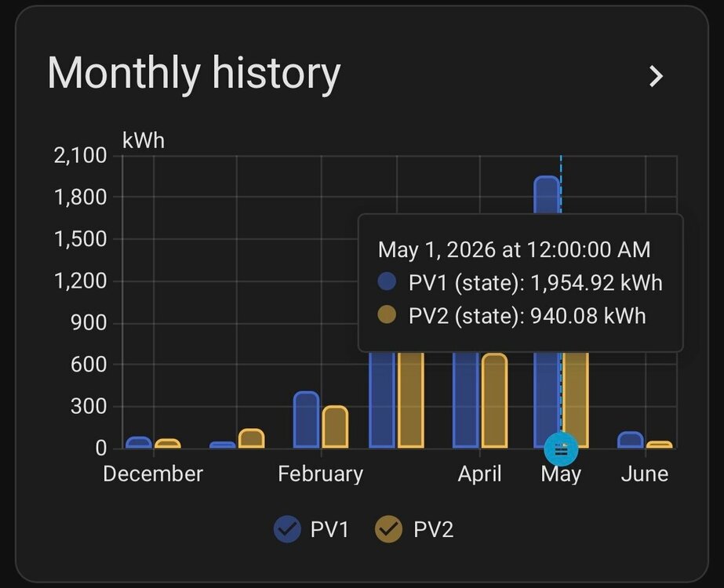
Task: Click the Monthly history card title
Action: point(194,73)
